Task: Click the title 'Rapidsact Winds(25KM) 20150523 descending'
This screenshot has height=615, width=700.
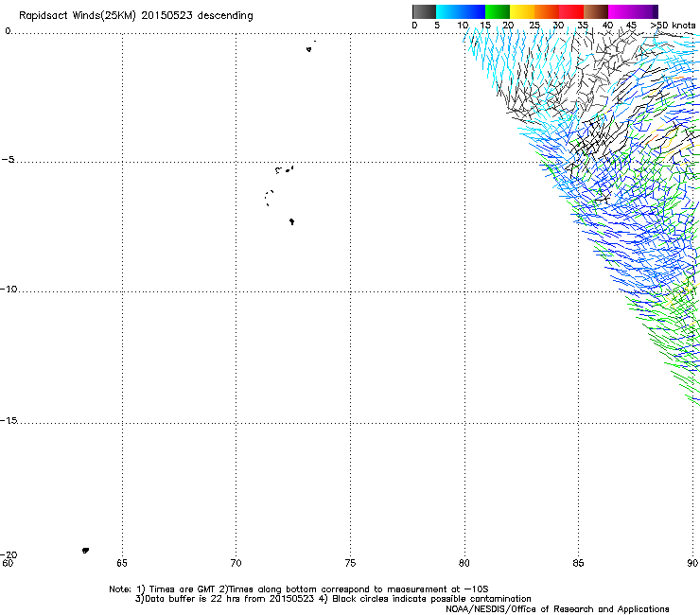Action: tap(135, 16)
